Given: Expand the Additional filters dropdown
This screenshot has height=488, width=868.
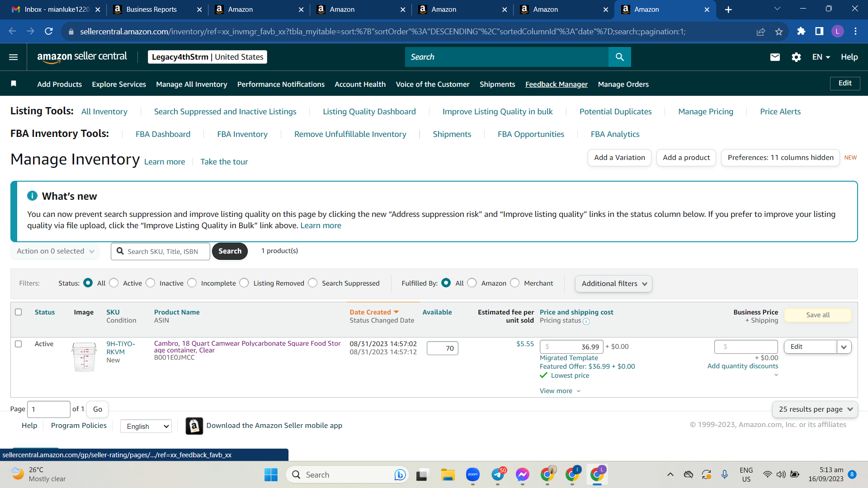Looking at the screenshot, I should point(613,284).
